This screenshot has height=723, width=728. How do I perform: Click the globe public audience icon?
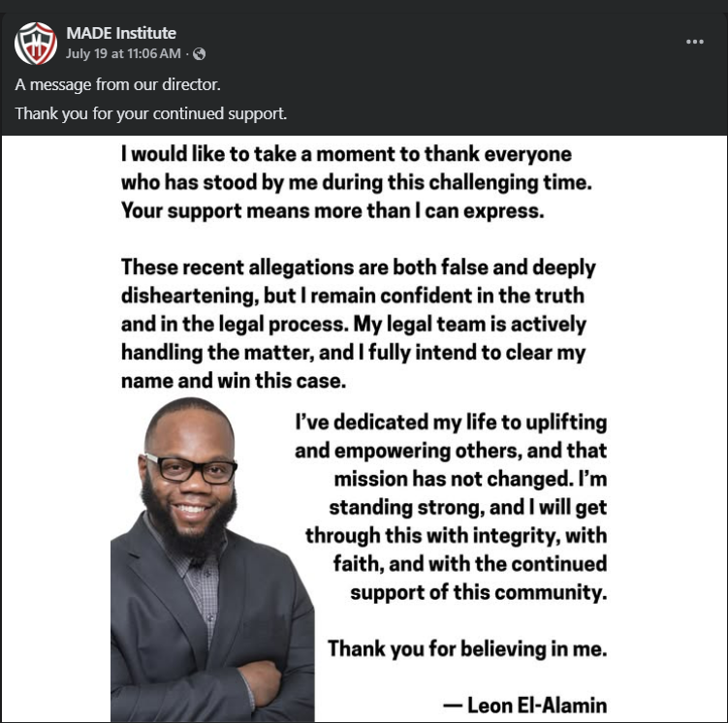pyautogui.click(x=199, y=54)
